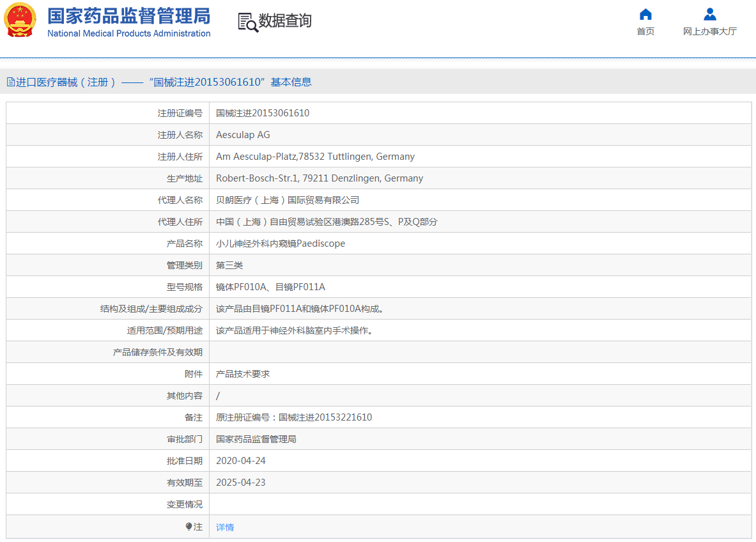Click the bullet icon beside 注 label

189,527
